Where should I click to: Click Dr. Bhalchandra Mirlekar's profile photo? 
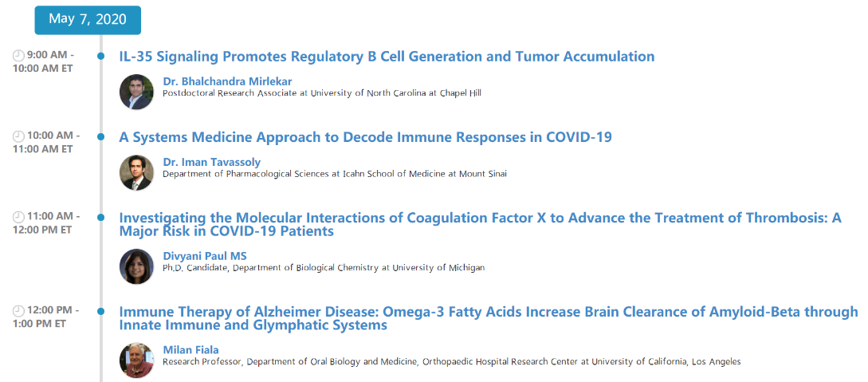136,92
